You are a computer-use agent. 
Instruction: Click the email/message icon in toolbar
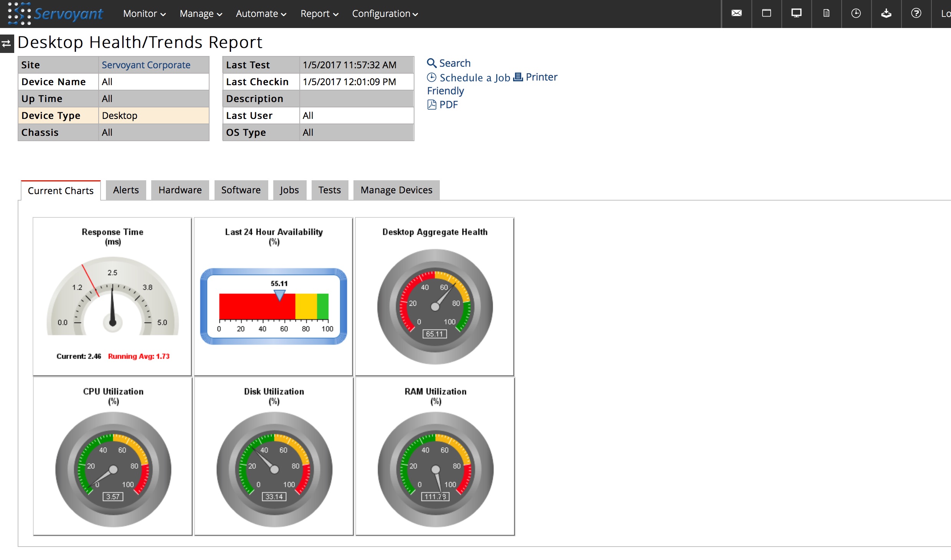736,13
